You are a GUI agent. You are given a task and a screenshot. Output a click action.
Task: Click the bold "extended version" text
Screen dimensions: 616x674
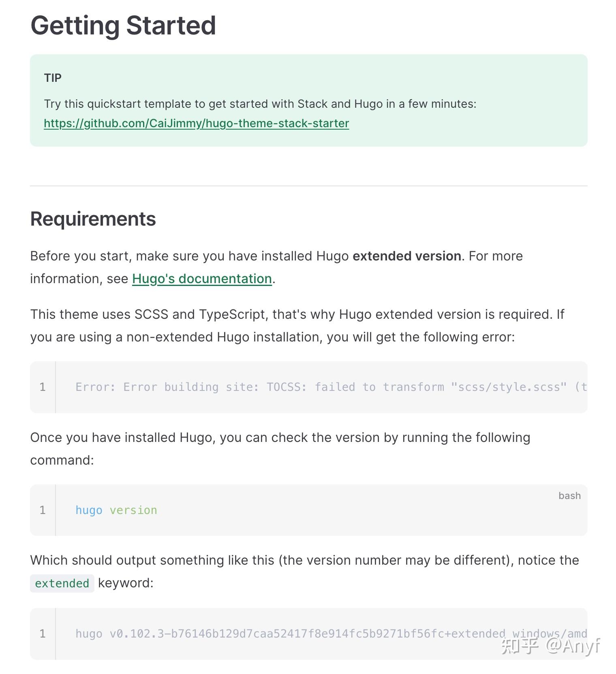(406, 256)
